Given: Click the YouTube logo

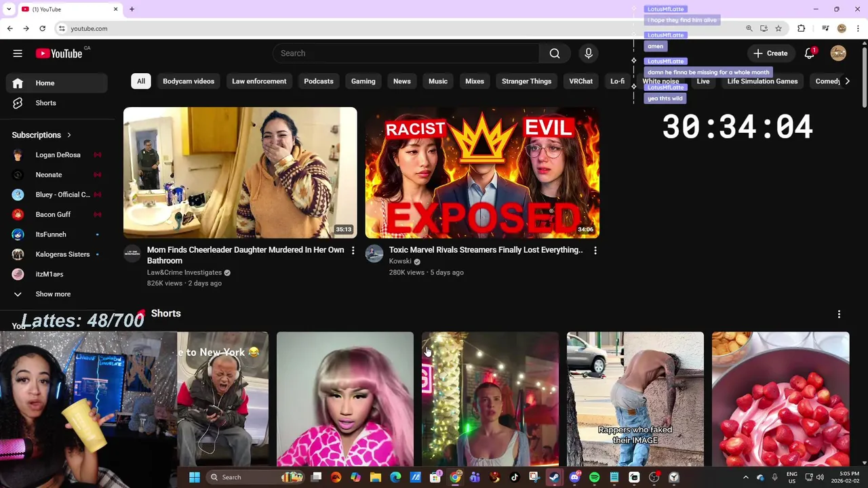Looking at the screenshot, I should point(59,54).
